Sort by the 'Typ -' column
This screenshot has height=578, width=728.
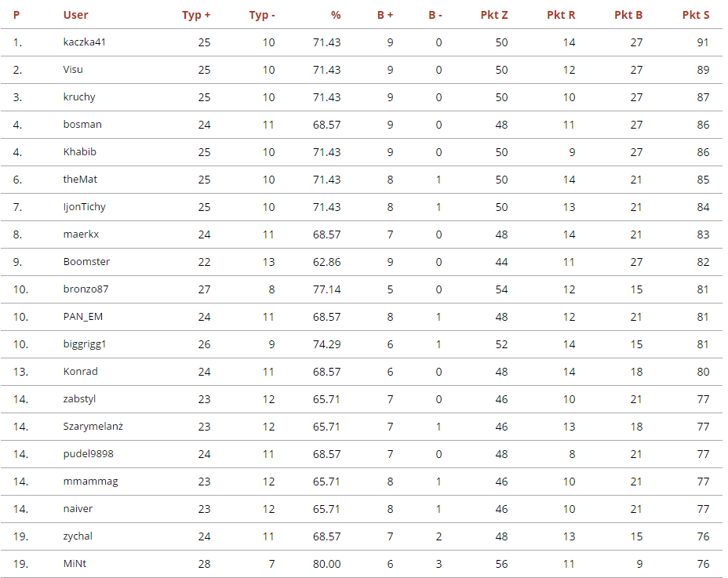pos(262,15)
